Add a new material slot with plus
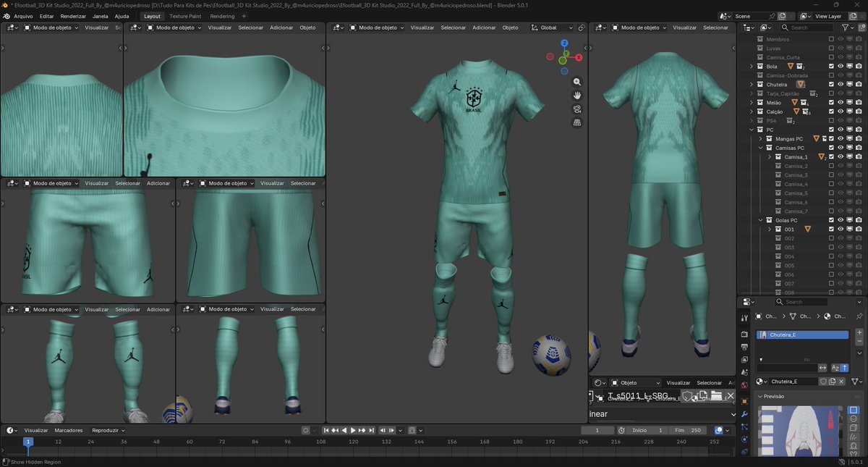 point(859,332)
